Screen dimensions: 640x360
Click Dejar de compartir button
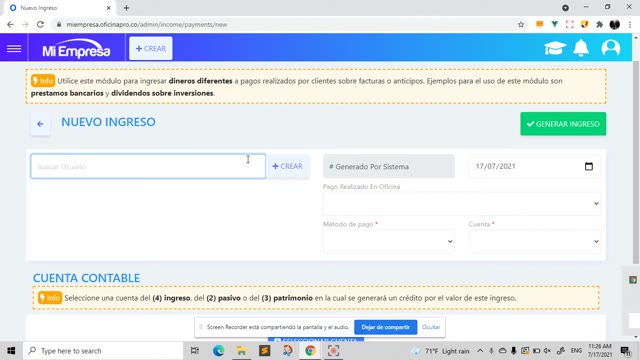[385, 327]
